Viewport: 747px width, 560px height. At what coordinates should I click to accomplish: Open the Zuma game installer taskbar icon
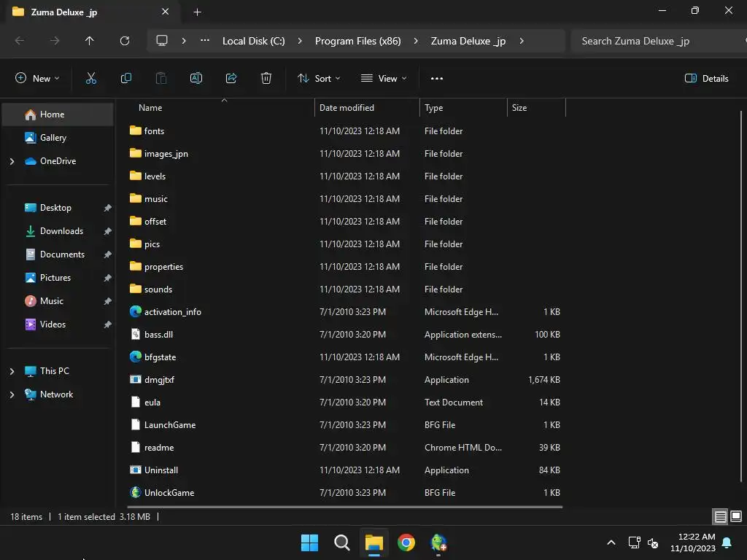[x=438, y=542]
